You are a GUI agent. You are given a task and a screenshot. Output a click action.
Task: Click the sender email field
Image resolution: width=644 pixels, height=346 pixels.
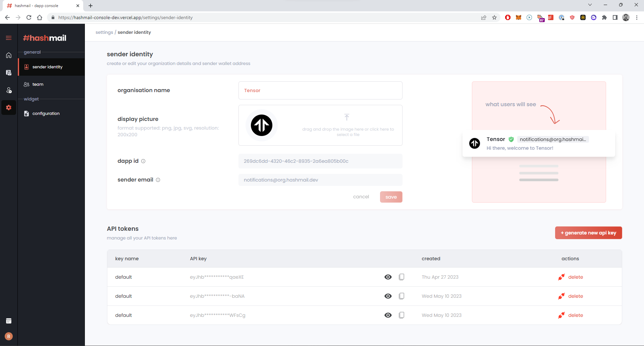coord(320,180)
